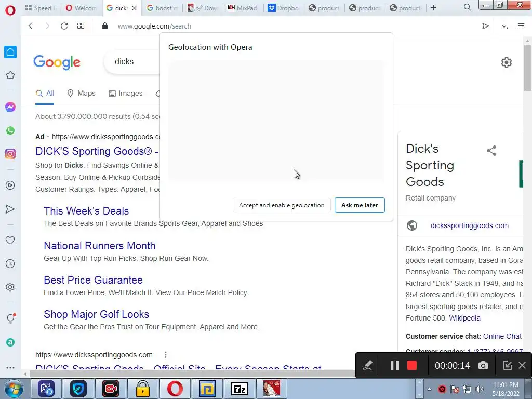532x399 pixels.
Task: Click the volume speaker tray icon
Action: coord(479,389)
